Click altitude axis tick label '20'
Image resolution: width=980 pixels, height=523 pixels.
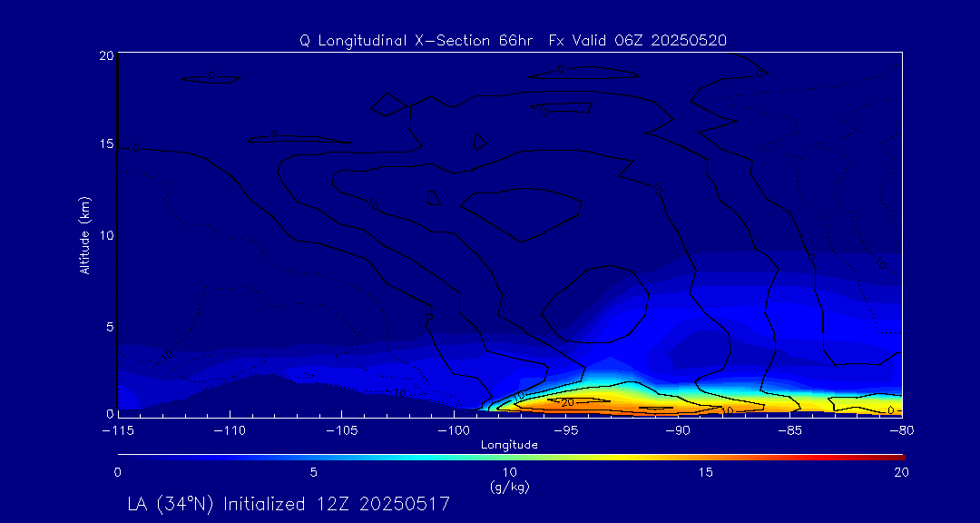[x=107, y=54]
